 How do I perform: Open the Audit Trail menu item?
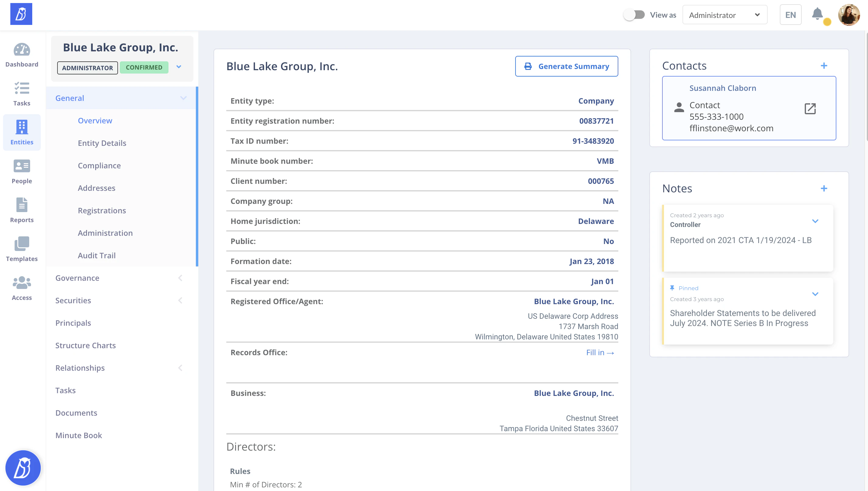(96, 255)
